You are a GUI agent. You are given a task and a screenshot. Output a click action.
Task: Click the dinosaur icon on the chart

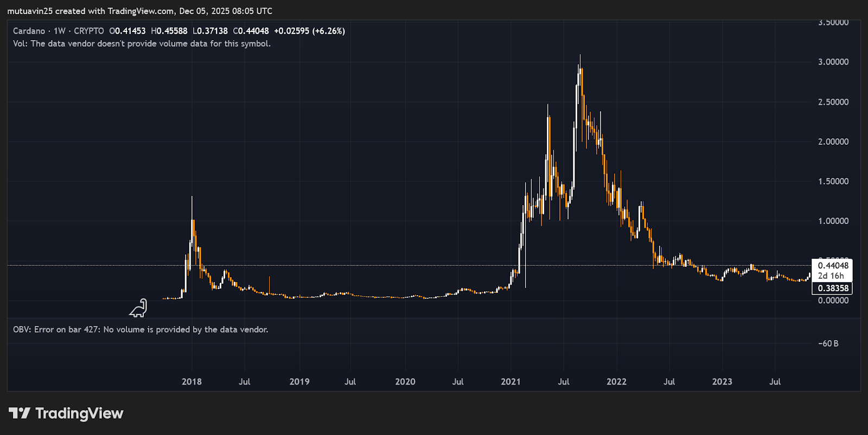coord(138,308)
